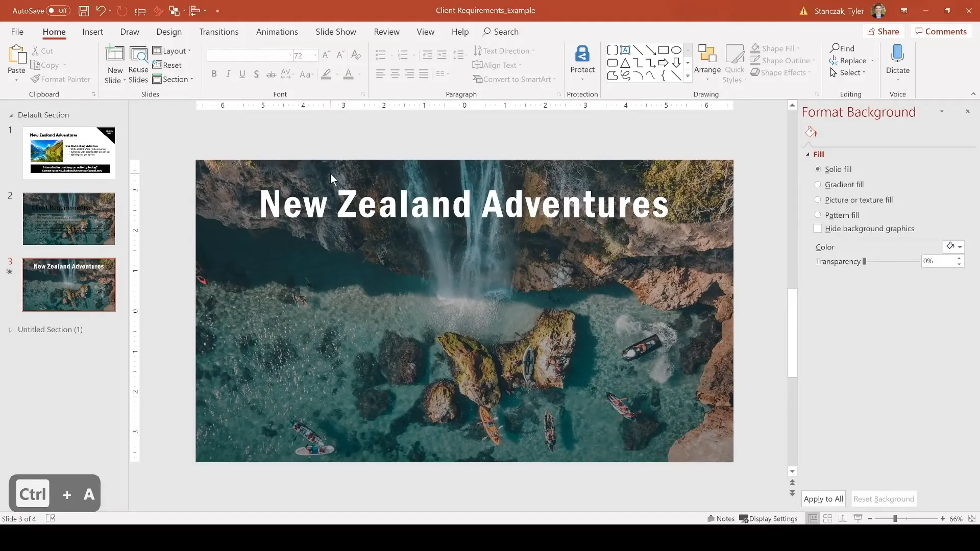Viewport: 980px width, 551px height.
Task: Select the Gradient fill option
Action: [x=819, y=184]
